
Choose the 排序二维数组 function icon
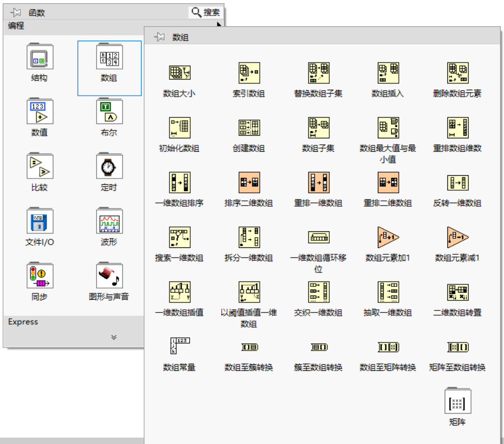pyautogui.click(x=249, y=183)
